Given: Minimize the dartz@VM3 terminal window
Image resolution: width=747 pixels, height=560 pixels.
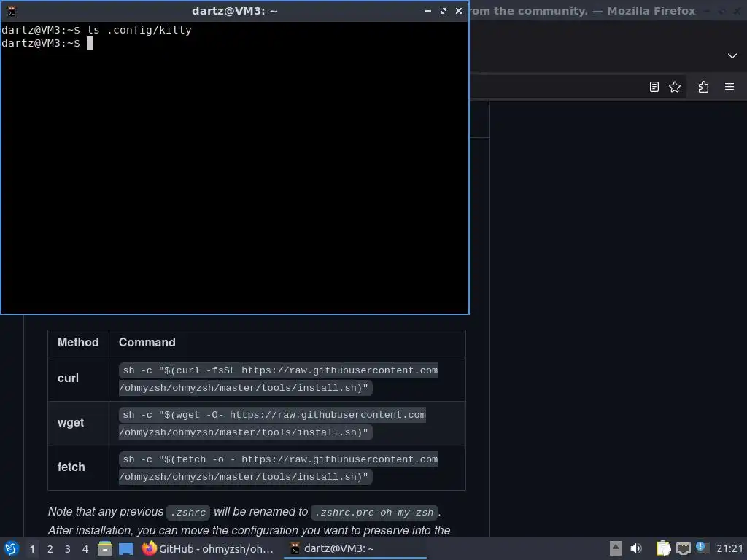Looking at the screenshot, I should tap(427, 10).
